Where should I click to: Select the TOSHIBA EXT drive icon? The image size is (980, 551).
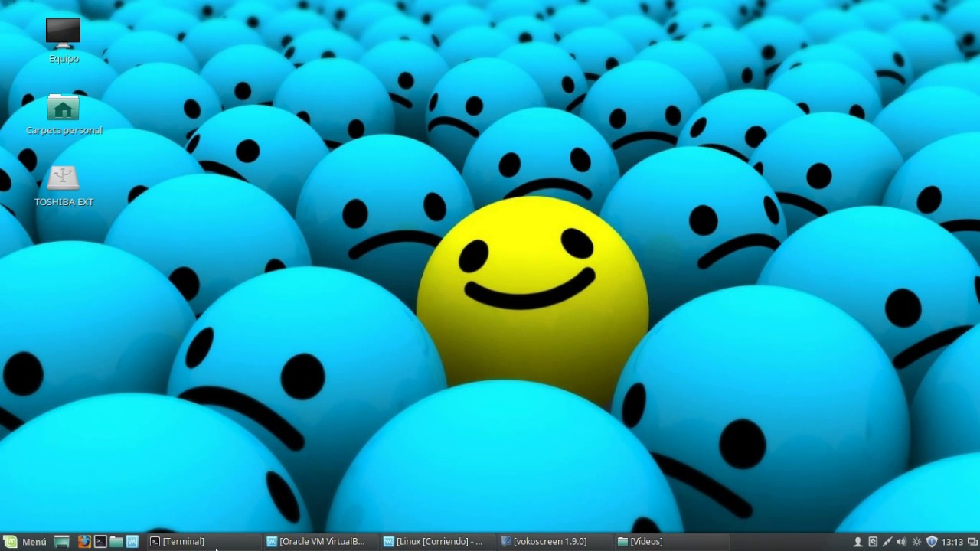point(64,186)
